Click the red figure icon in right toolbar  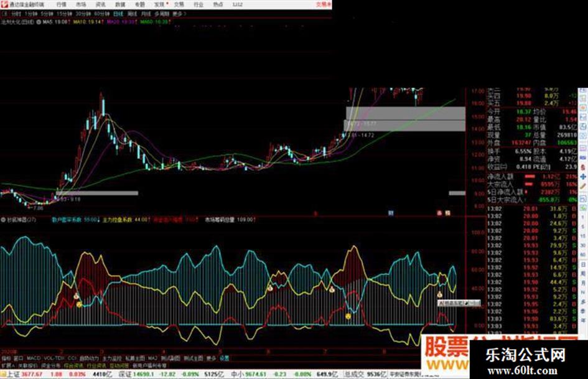[x=583, y=167]
